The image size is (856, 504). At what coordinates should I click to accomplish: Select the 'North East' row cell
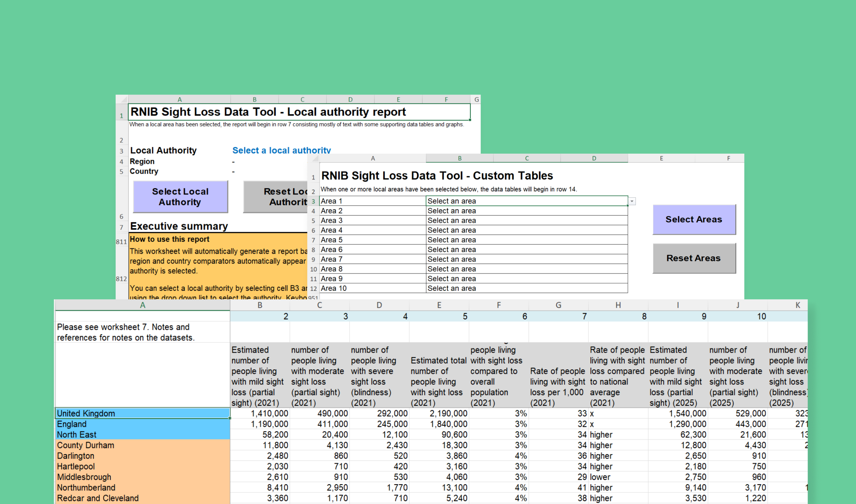click(143, 434)
